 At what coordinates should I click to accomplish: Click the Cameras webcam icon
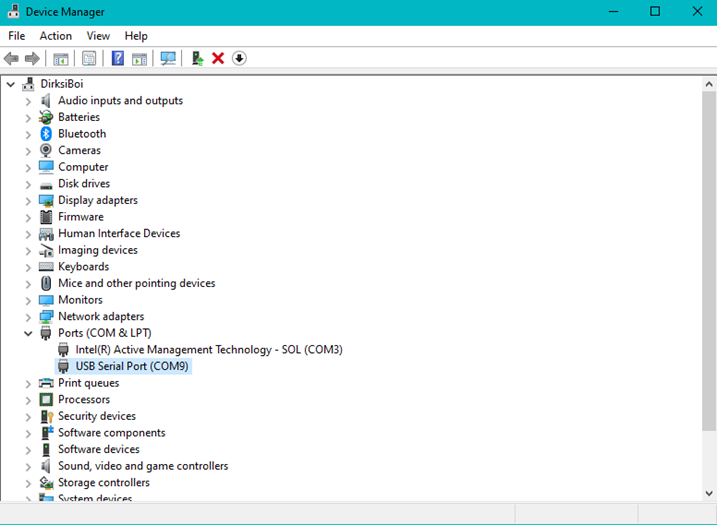(46, 150)
